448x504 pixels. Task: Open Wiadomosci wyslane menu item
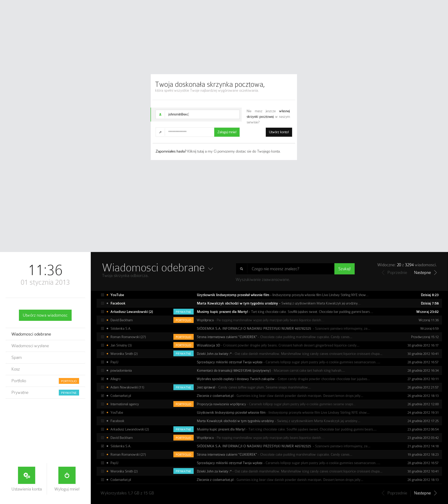coord(30,345)
